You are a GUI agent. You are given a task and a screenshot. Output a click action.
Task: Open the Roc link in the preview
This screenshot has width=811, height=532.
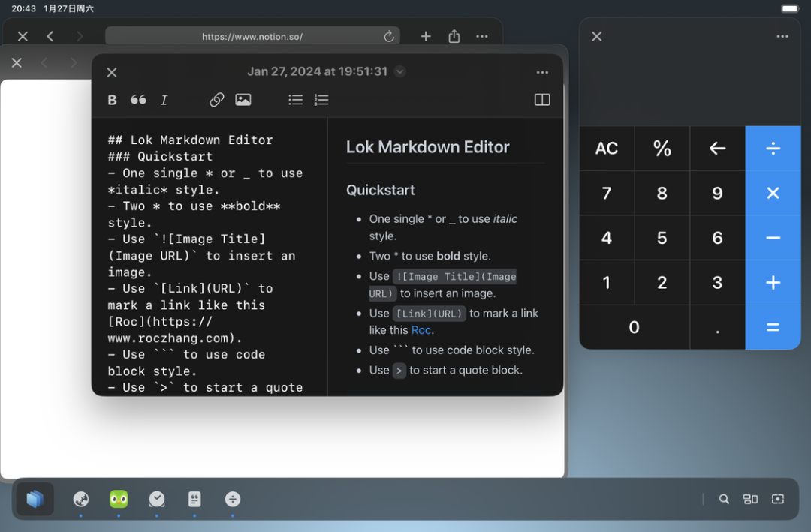(421, 330)
